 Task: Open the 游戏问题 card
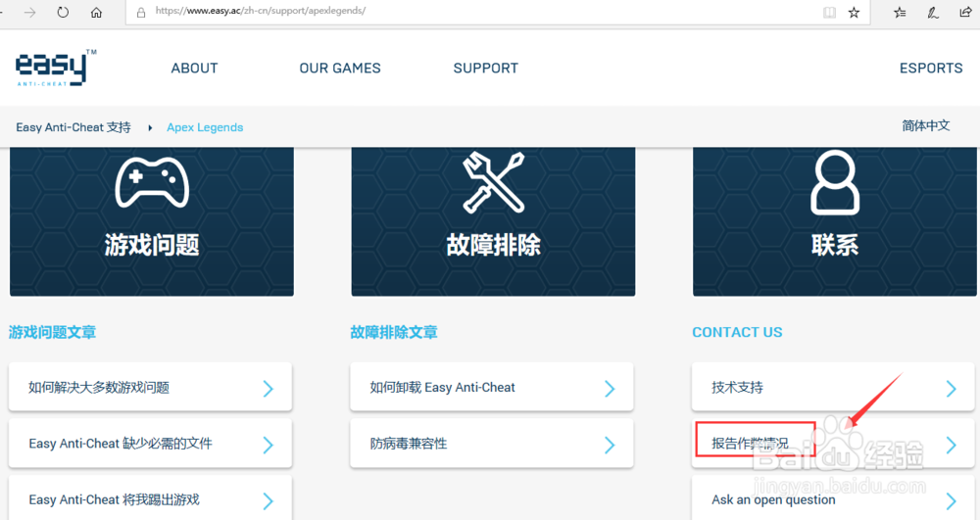(x=152, y=221)
